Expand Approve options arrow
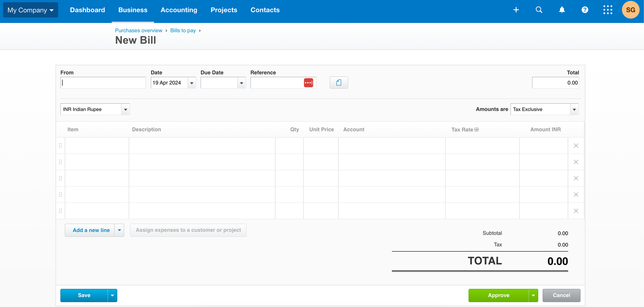This screenshot has width=644, height=307. [x=533, y=295]
